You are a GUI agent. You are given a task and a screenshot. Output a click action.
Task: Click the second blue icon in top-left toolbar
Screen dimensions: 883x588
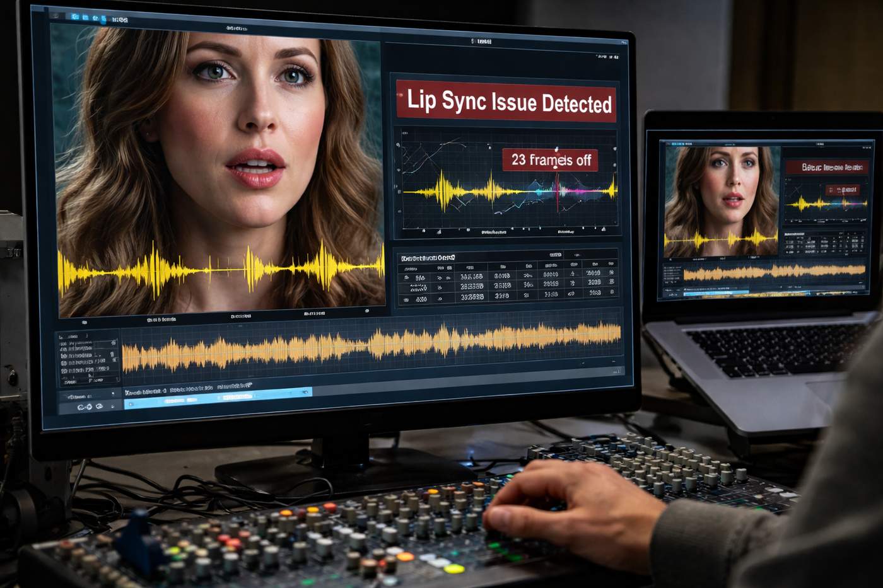[85, 18]
